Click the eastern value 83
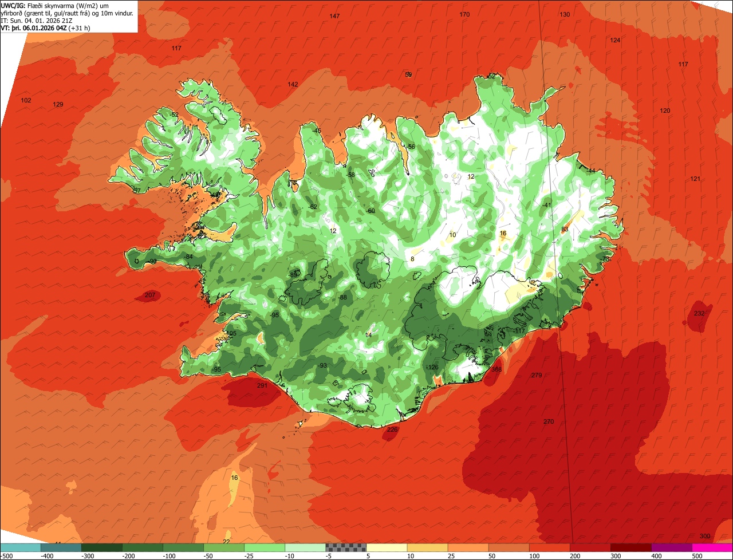Screen dimensions: 733x560 click(565, 229)
